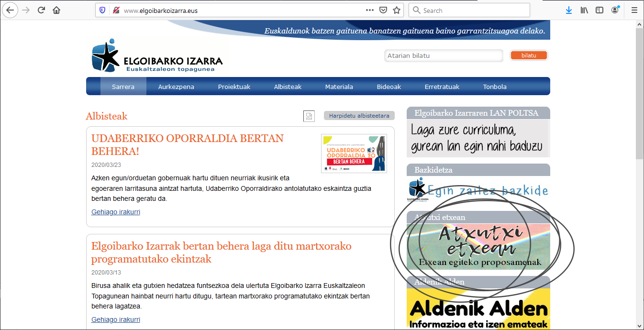Click the Atarian bilatu search field

point(443,55)
